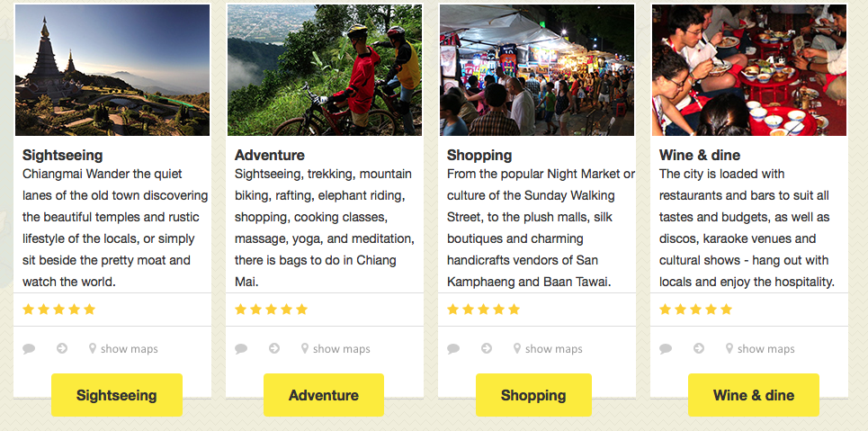This screenshot has height=431, width=868.
Task: Click the comment bubble icon under Wine & dine
Action: tap(666, 349)
